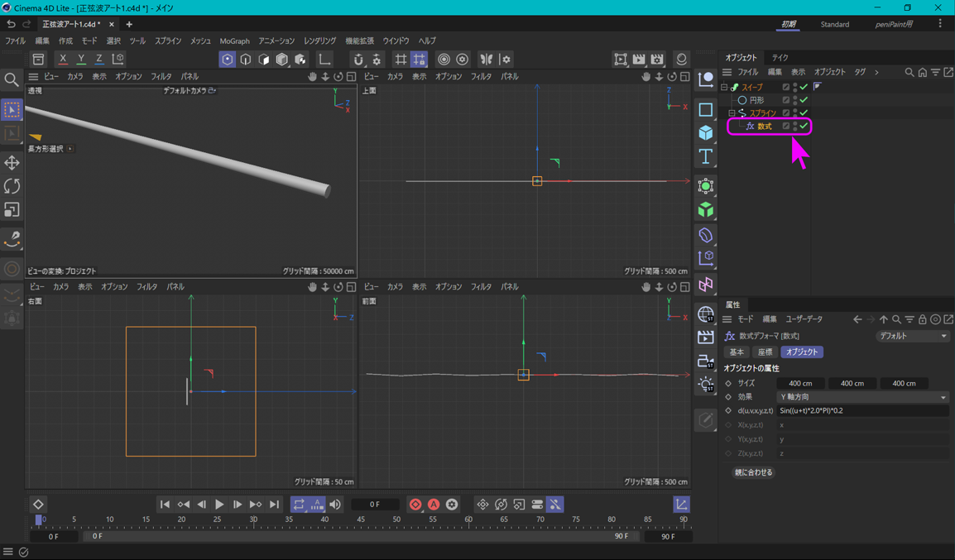Image resolution: width=955 pixels, height=560 pixels.
Task: Click the 親に合わせる button
Action: pyautogui.click(x=753, y=472)
